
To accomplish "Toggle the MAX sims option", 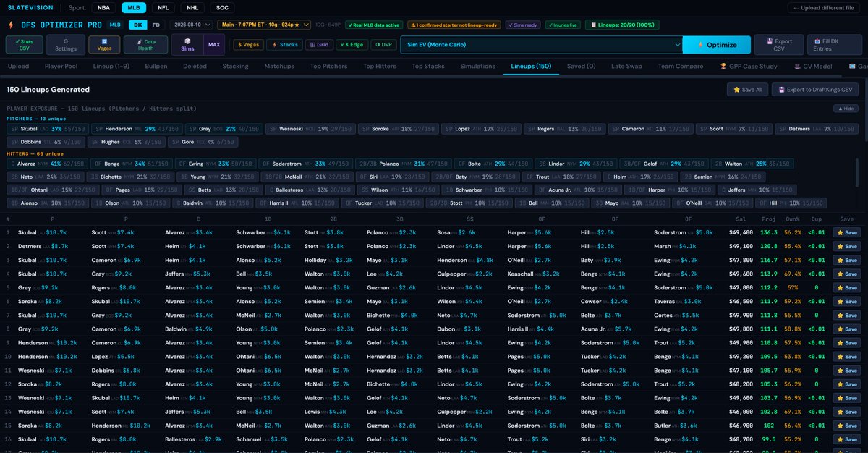I will coord(214,45).
